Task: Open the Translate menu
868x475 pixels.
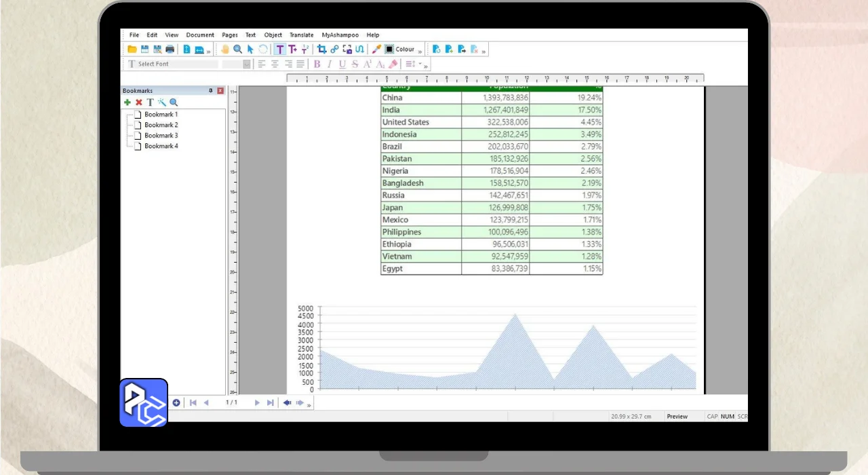Action: (x=302, y=35)
